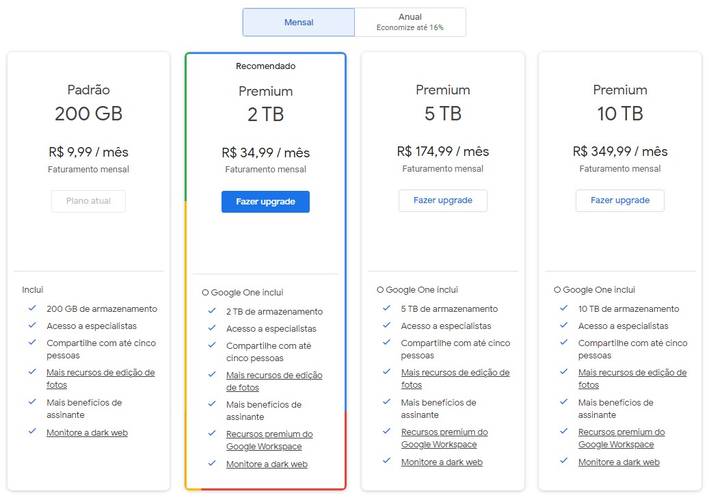Click the R$ 174,99 / mês price
Screen dimensions: 709x500
tap(443, 151)
